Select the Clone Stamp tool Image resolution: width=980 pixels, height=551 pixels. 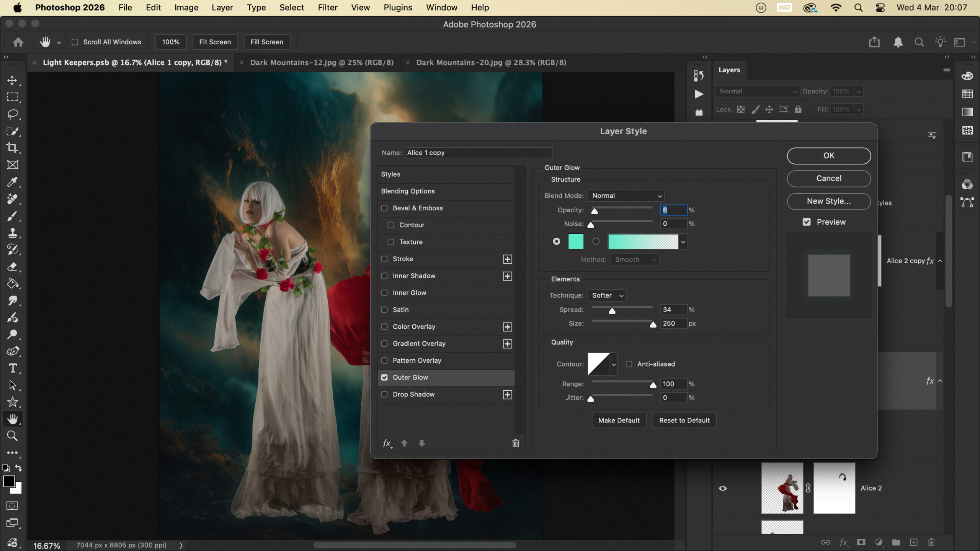tap(12, 233)
